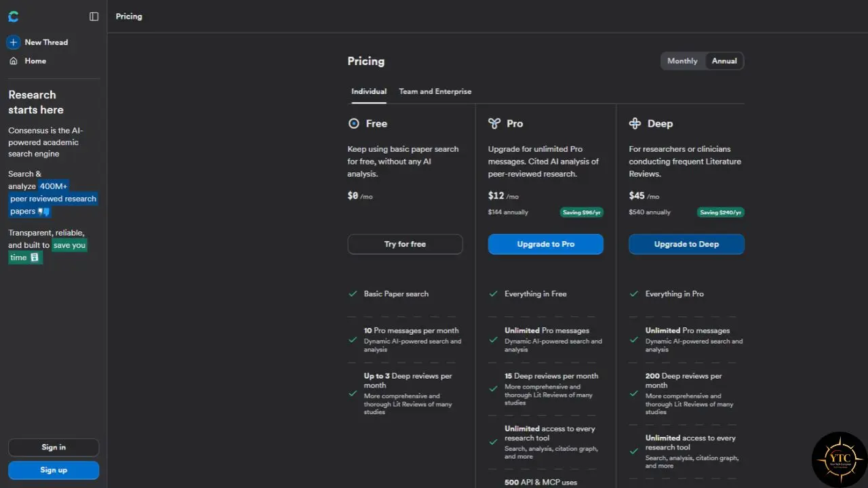
Task: Click the Pricing title in the top bar
Action: tap(129, 16)
